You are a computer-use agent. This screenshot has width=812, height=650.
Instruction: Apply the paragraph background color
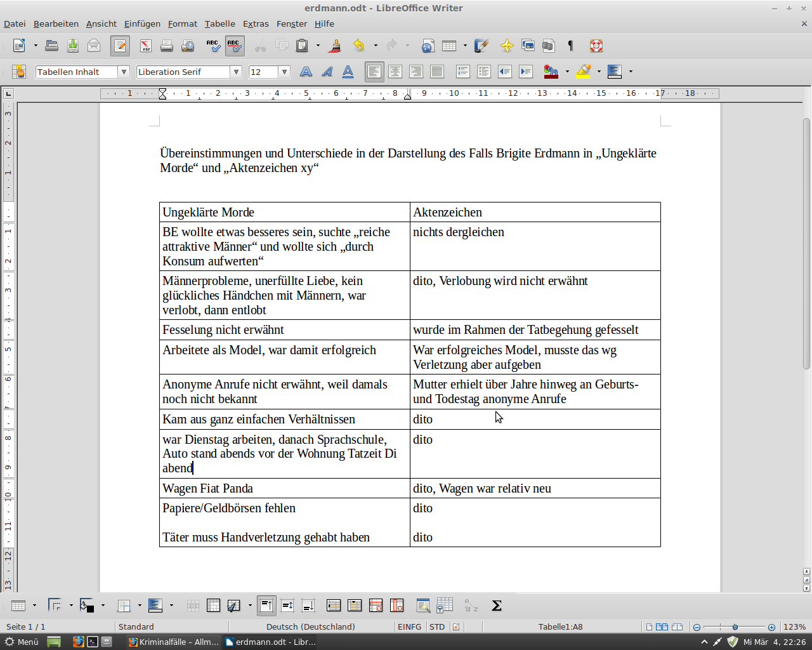point(615,72)
